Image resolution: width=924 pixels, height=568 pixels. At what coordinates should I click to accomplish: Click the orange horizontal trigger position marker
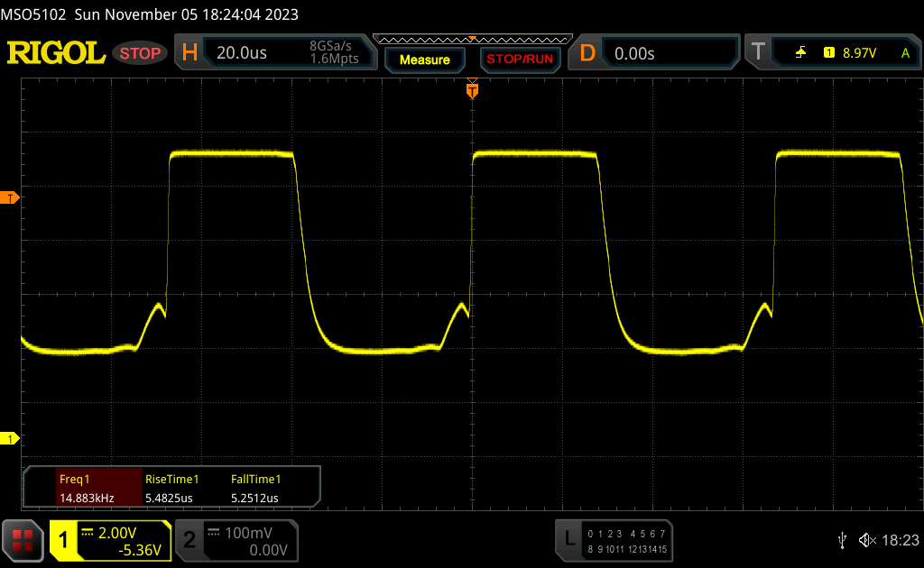click(471, 90)
